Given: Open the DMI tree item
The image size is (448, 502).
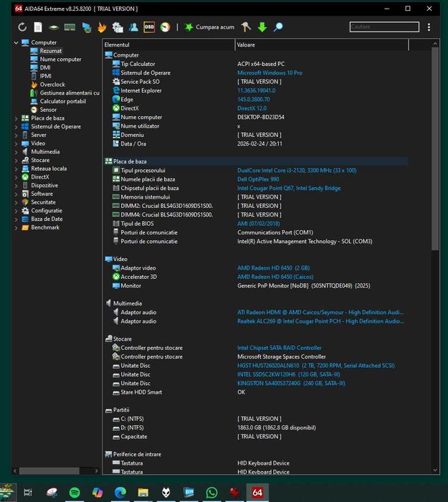Looking at the screenshot, I should (45, 67).
